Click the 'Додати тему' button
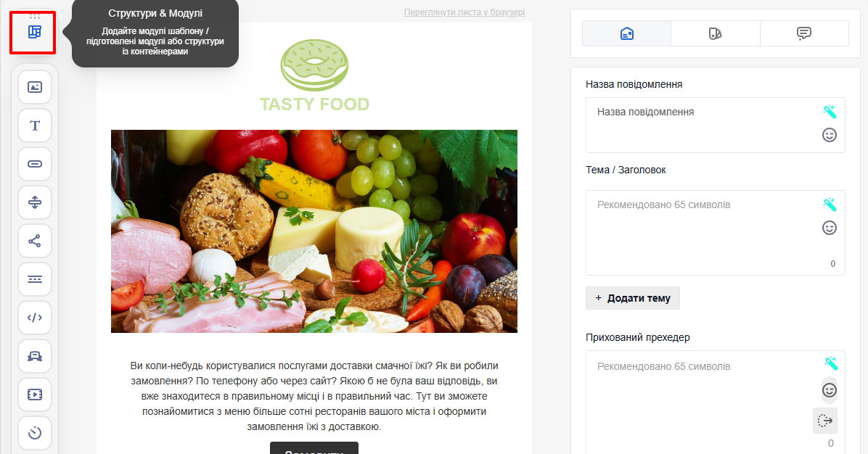The width and height of the screenshot is (868, 454). click(633, 298)
